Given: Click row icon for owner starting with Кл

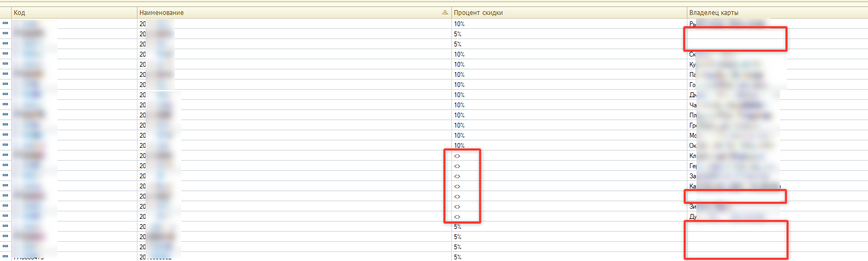Looking at the screenshot, I should [5, 155].
